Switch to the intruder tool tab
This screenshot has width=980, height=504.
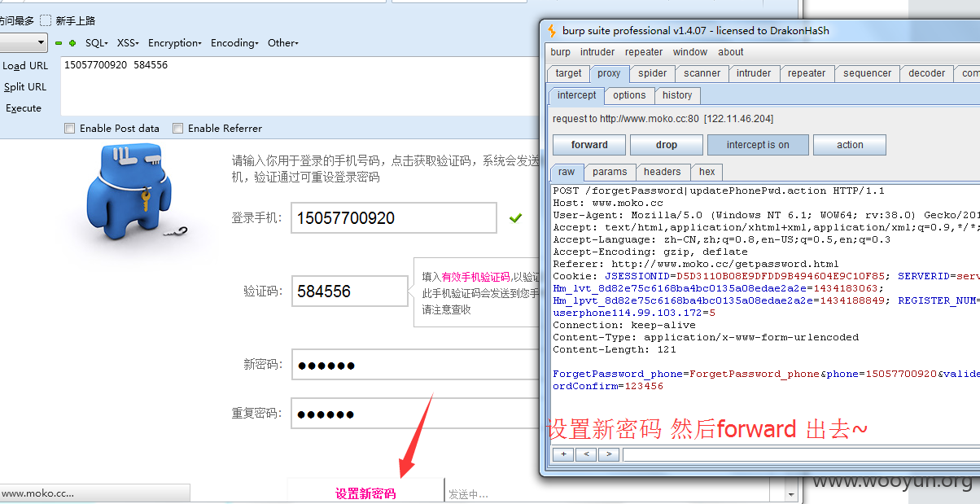[x=754, y=73]
